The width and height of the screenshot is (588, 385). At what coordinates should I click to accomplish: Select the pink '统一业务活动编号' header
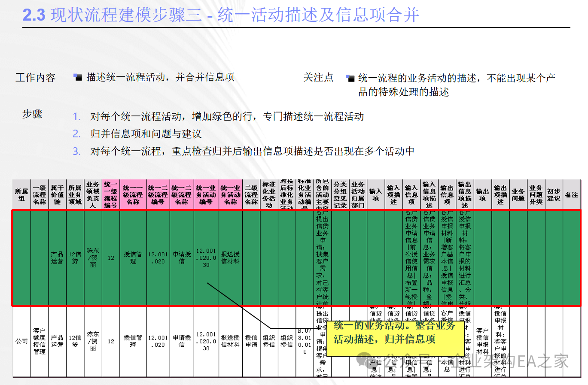[x=206, y=195]
